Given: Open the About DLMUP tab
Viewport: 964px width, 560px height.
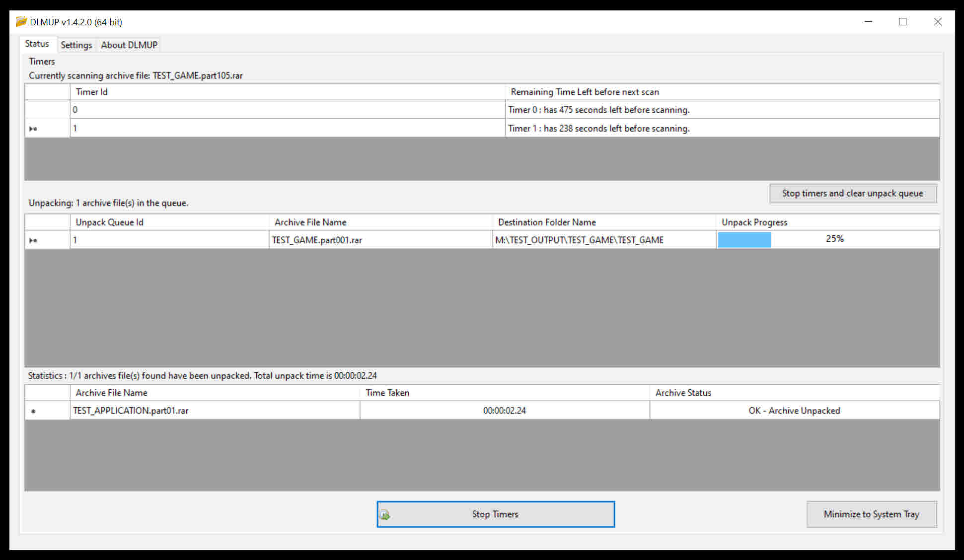Looking at the screenshot, I should [x=129, y=45].
